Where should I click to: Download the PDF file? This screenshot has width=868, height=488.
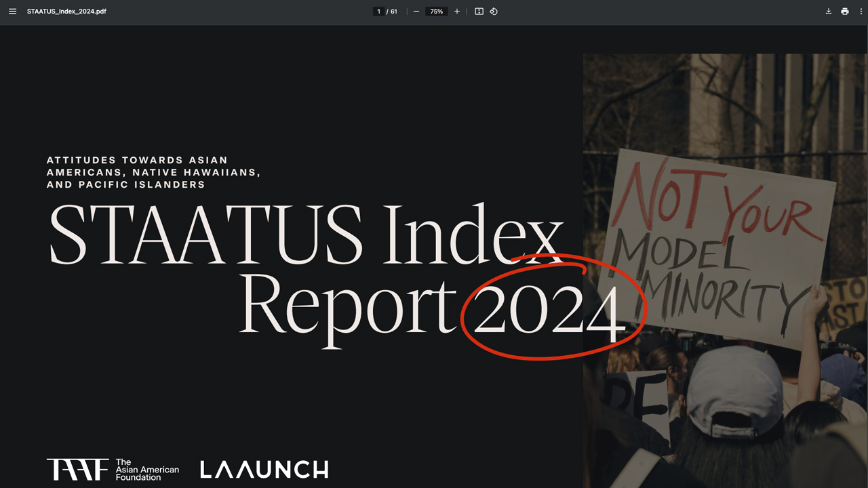coord(828,12)
